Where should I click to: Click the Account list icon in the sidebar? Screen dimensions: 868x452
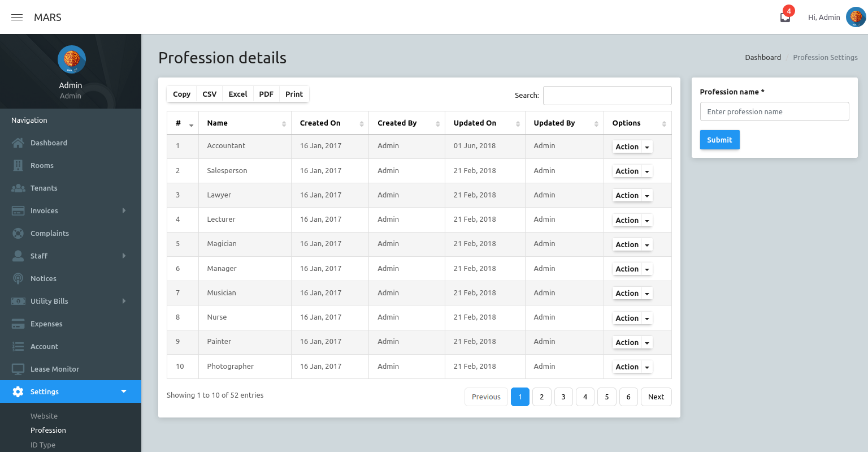(18, 346)
